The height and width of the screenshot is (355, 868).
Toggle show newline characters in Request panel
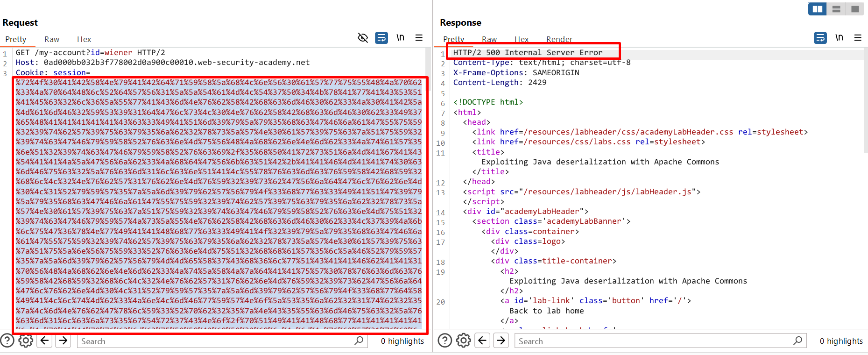[400, 38]
